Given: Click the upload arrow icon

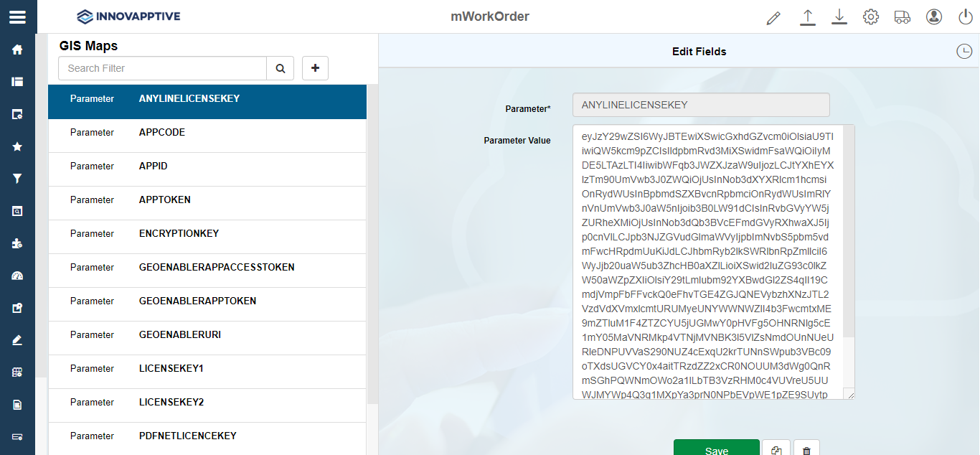Looking at the screenshot, I should click(x=808, y=17).
